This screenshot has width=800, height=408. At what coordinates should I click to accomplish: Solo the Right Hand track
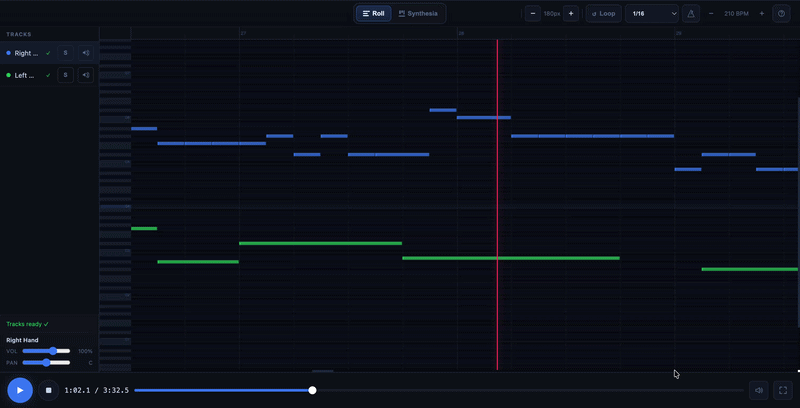click(x=65, y=53)
